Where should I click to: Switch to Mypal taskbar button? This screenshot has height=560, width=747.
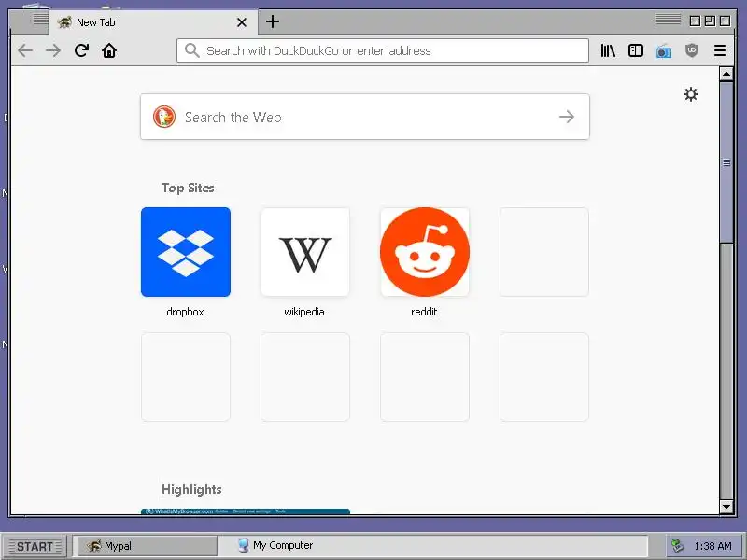click(x=148, y=546)
